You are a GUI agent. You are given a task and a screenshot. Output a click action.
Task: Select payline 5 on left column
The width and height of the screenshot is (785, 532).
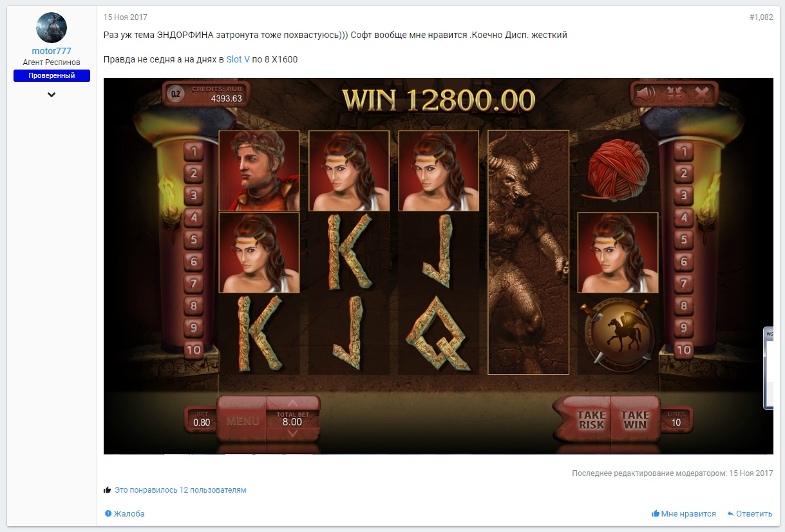(x=194, y=240)
